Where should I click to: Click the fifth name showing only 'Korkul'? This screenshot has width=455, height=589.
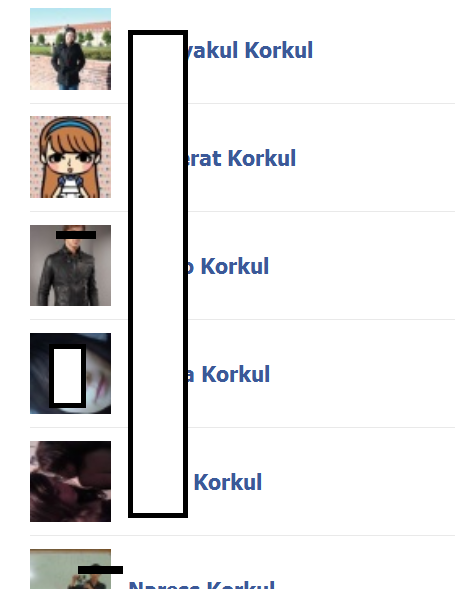click(228, 482)
